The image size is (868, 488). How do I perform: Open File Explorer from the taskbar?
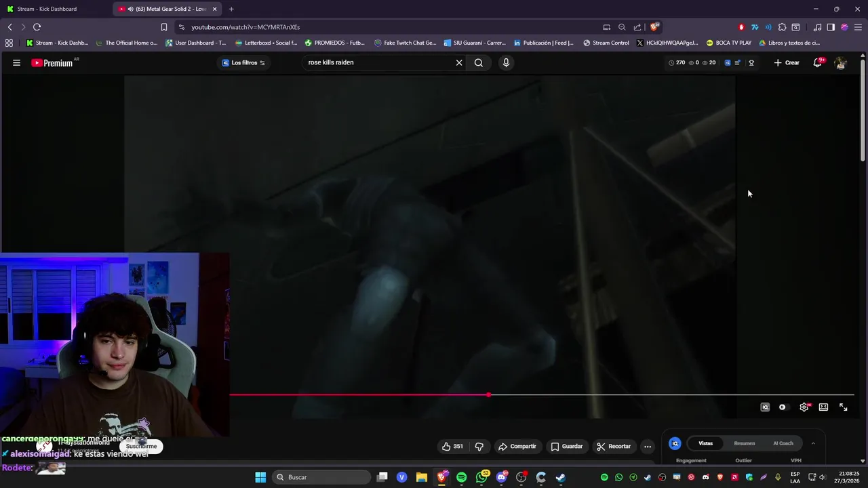[x=422, y=477]
